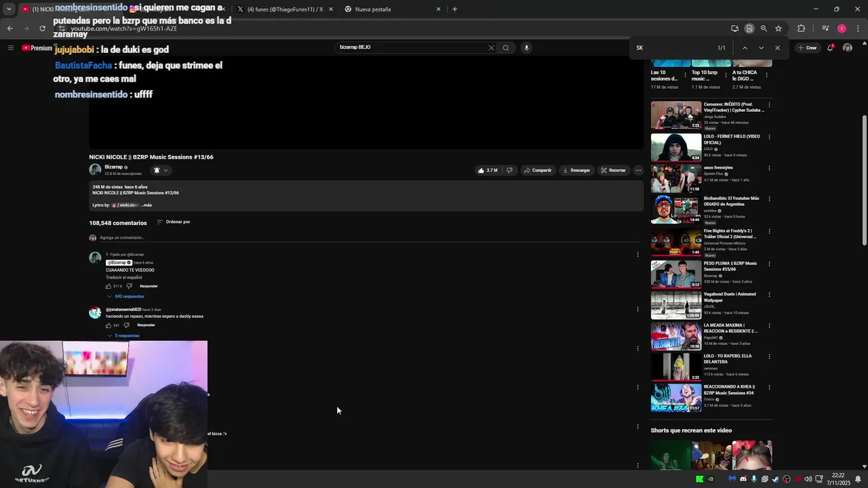Open Five Nights at Freddy's 2 trailer thumbnail
This screenshot has width=868, height=488.
click(676, 243)
